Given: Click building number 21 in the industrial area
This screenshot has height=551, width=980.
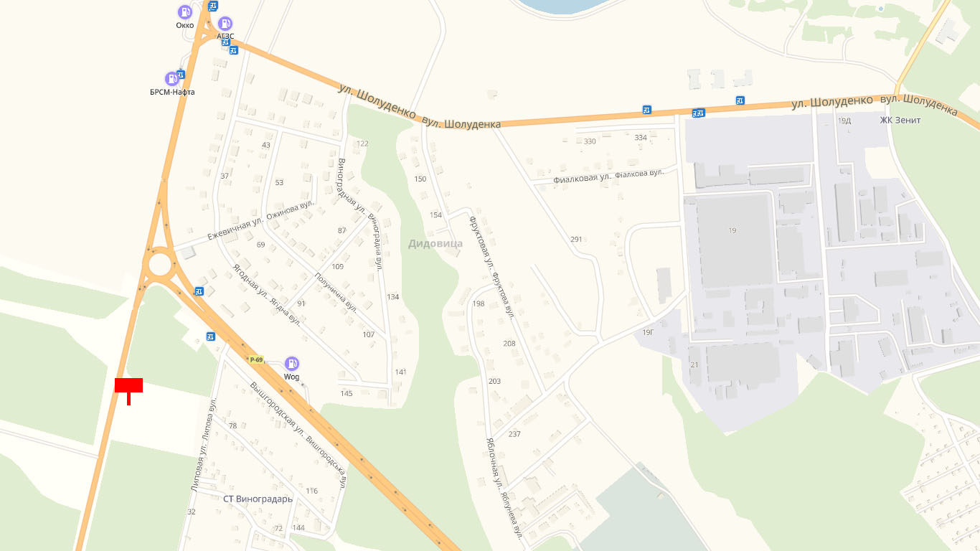Looking at the screenshot, I should pyautogui.click(x=694, y=365).
